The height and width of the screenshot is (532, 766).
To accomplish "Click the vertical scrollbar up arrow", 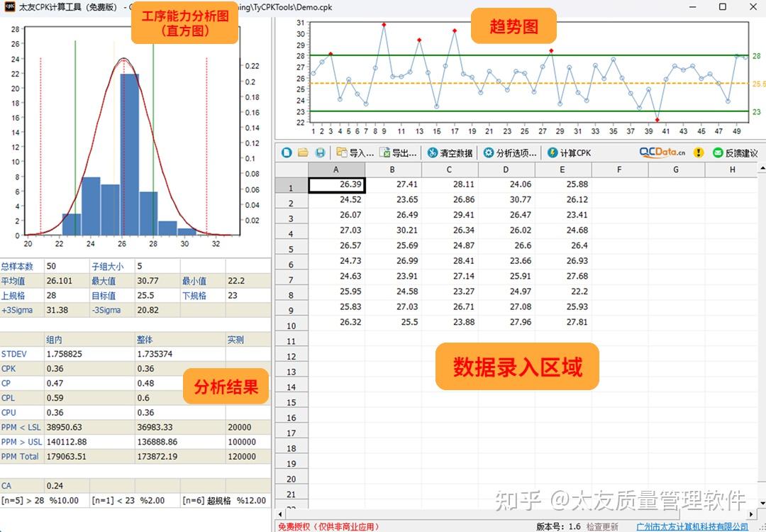I will coord(762,168).
